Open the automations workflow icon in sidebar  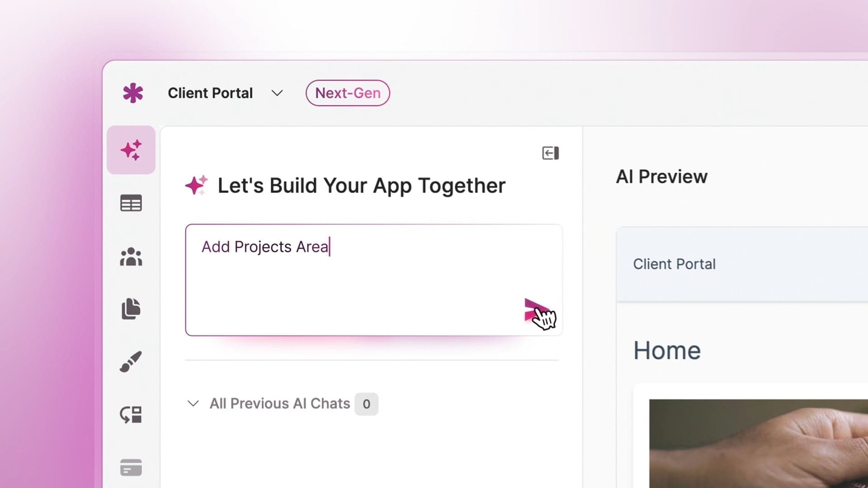click(x=131, y=414)
